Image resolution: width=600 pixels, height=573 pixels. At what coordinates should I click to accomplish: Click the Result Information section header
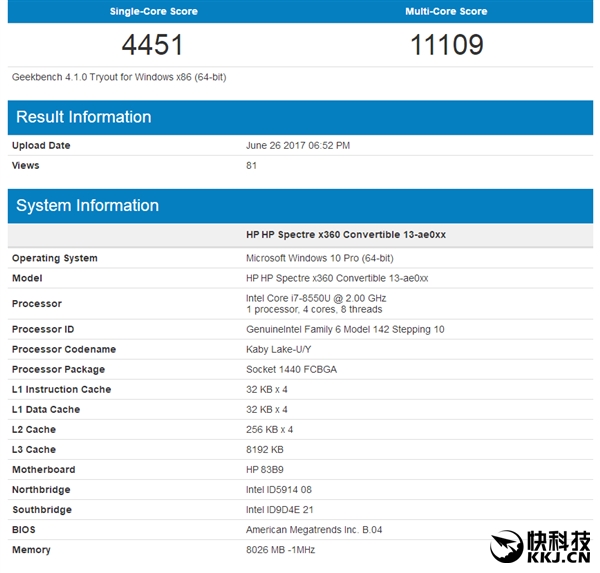tap(300, 118)
